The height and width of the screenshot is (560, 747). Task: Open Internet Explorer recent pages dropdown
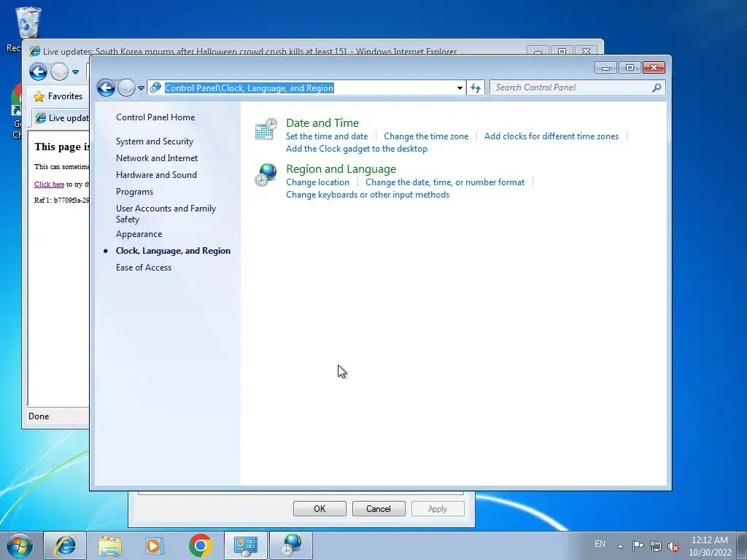[75, 72]
